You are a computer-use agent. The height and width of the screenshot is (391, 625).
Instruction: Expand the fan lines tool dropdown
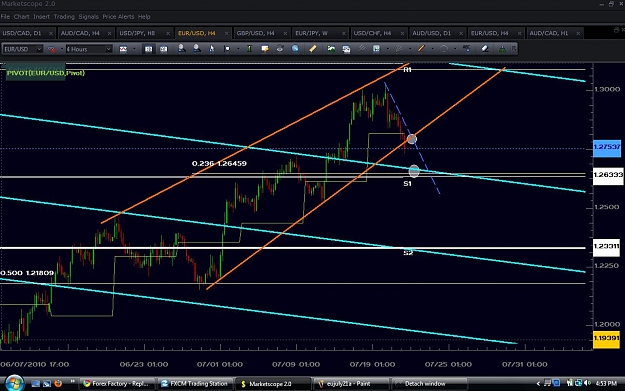pyautogui.click(x=410, y=49)
